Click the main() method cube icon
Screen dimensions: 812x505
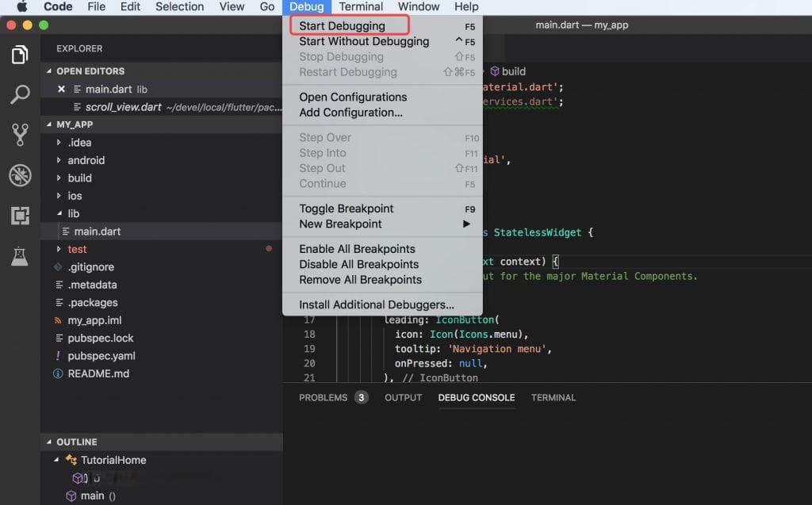point(71,495)
